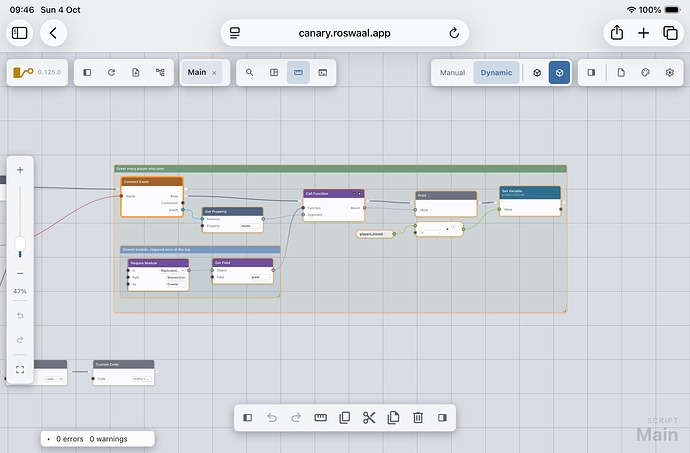This screenshot has height=453, width=690.
Task: Edit the Property input in Get Property node
Action: [250, 226]
